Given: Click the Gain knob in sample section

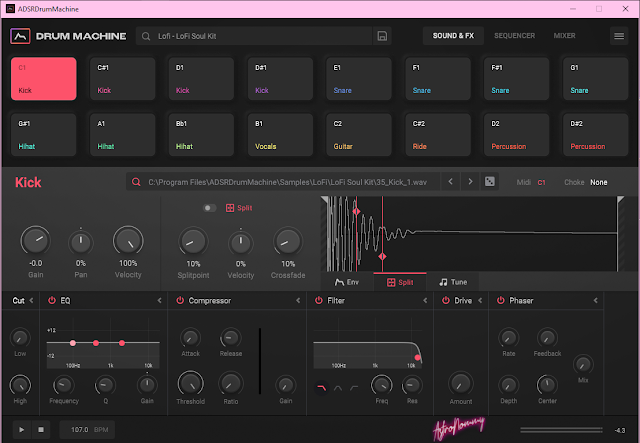Looking at the screenshot, I should click(x=36, y=241).
